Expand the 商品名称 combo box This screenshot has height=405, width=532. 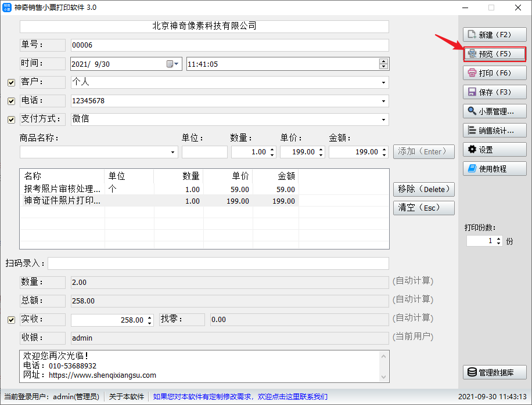(x=172, y=152)
